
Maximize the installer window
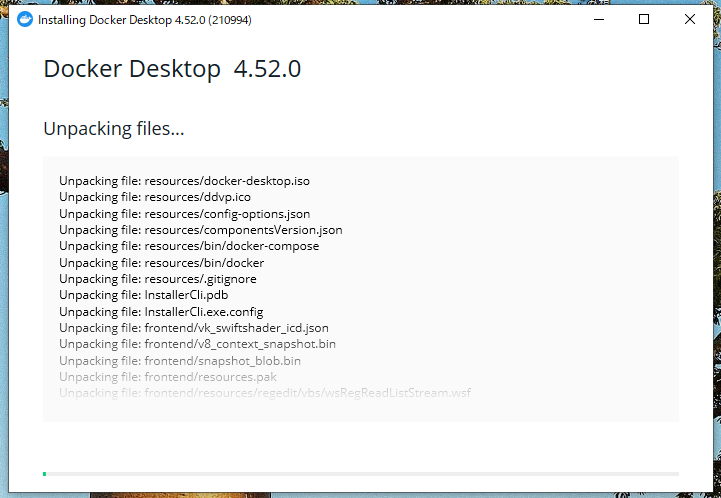click(x=644, y=19)
